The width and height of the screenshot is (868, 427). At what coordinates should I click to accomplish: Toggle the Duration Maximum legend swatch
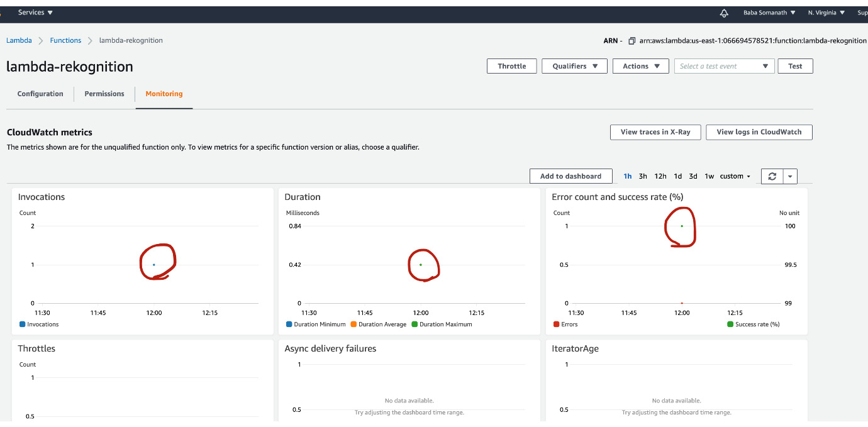(415, 324)
